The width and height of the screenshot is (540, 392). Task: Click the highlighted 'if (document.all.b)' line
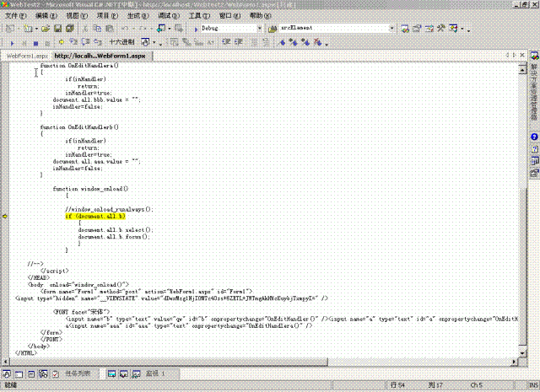pyautogui.click(x=95, y=216)
